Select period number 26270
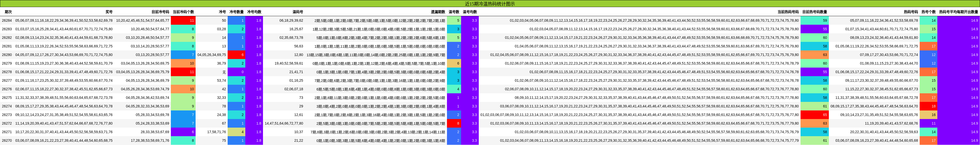Screen dimensions: 980x145 [7, 140]
